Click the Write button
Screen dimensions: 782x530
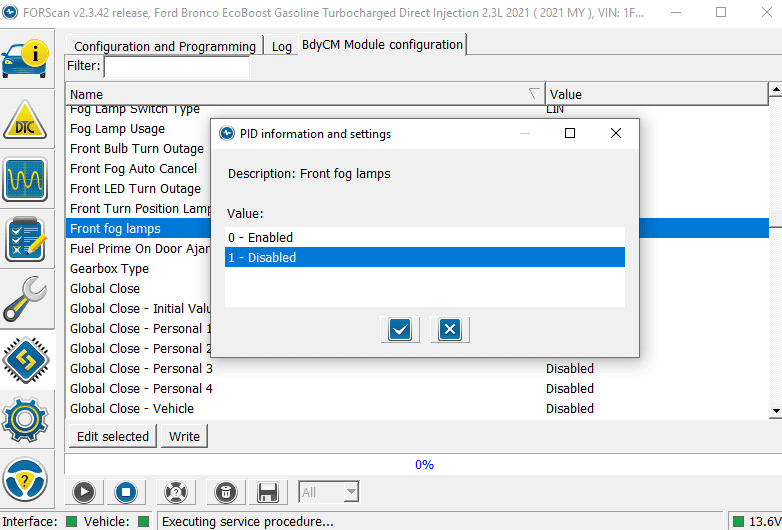[184, 436]
